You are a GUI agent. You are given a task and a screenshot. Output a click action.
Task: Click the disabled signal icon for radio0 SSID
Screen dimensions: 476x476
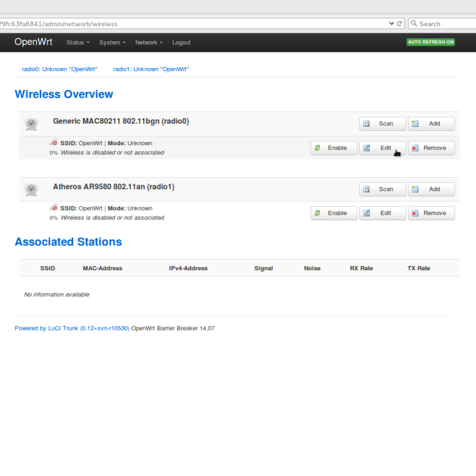point(54,142)
